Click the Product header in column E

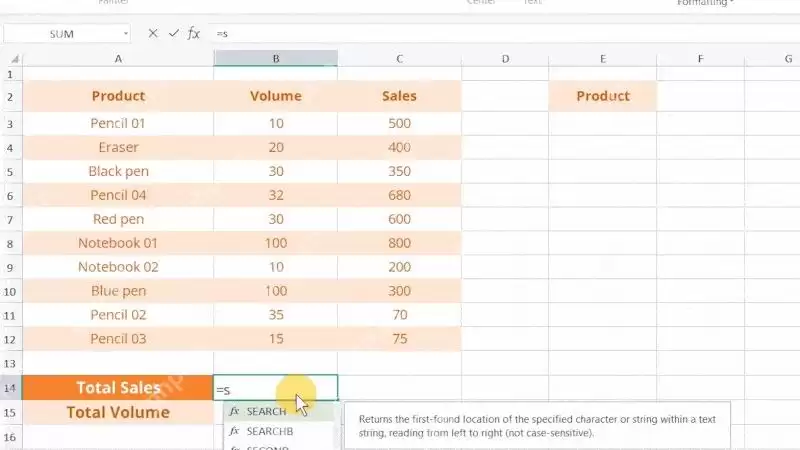tap(603, 96)
